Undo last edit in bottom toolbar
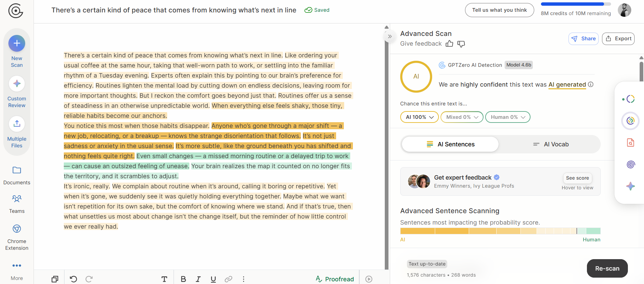The width and height of the screenshot is (644, 284). point(73,279)
